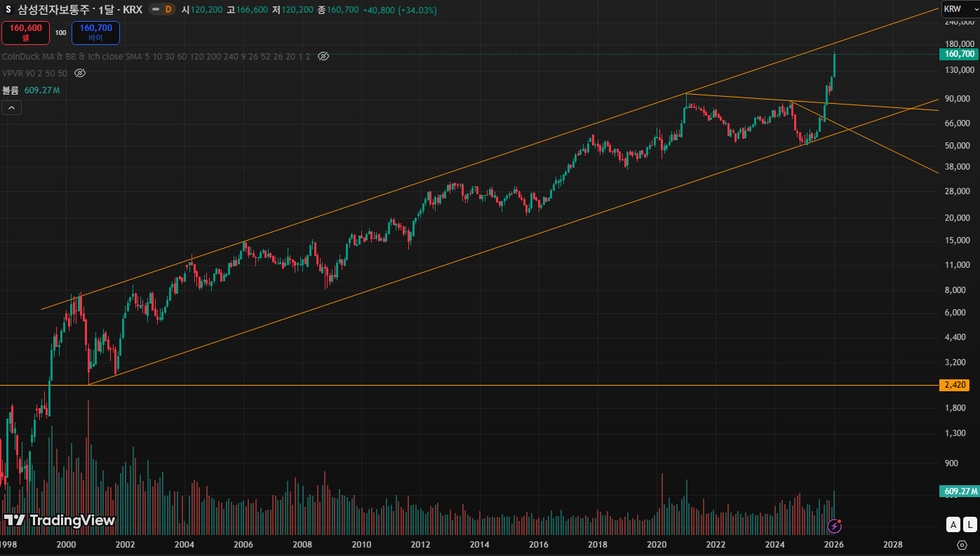Image resolution: width=980 pixels, height=556 pixels.
Task: Click the 2028 label on the time axis
Action: [892, 544]
